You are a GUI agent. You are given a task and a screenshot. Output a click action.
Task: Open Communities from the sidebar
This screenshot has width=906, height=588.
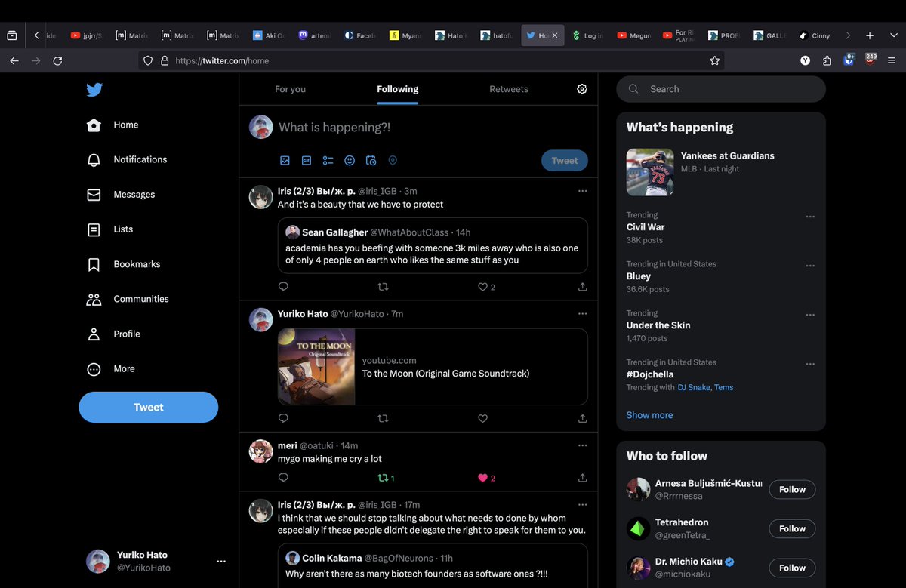(x=128, y=299)
